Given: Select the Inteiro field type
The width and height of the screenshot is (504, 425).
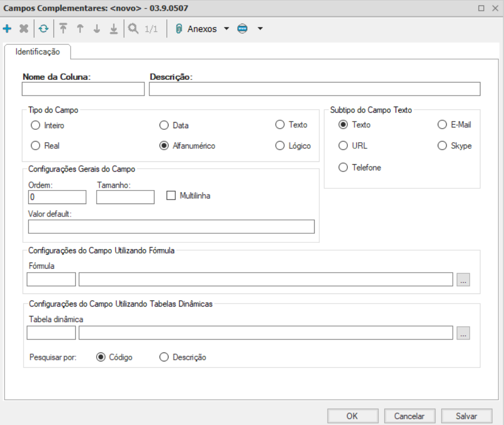Looking at the screenshot, I should 35,125.
